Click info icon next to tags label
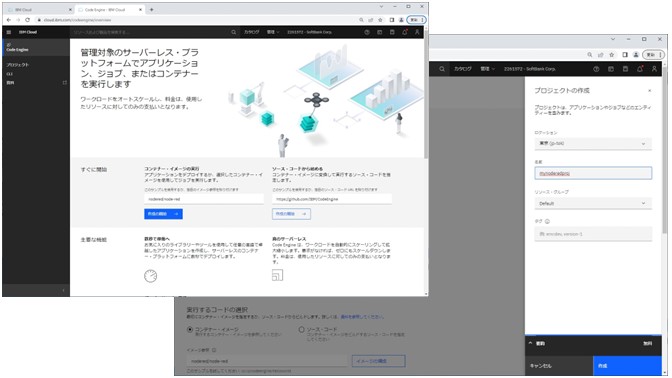 547,222
